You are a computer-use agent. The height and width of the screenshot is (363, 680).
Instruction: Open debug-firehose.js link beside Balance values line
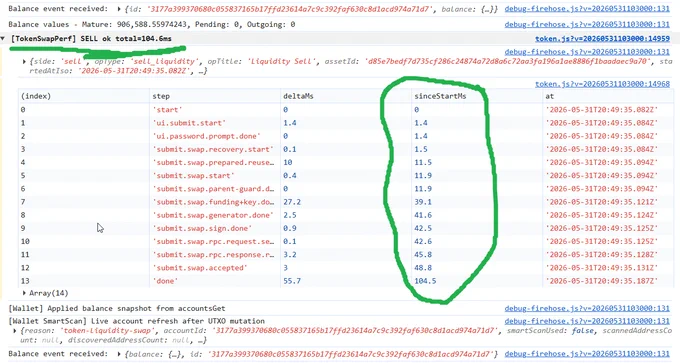coord(587,24)
